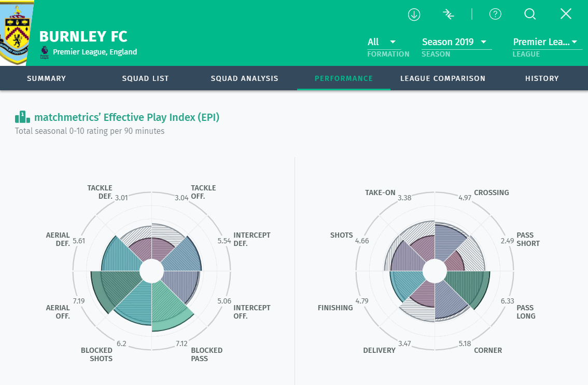Click the 7.19 Aerial Off. value
Viewport: 588px width, 385px height.
point(79,301)
